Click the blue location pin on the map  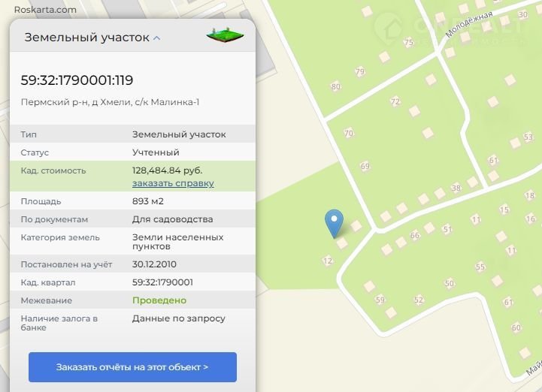point(334,222)
